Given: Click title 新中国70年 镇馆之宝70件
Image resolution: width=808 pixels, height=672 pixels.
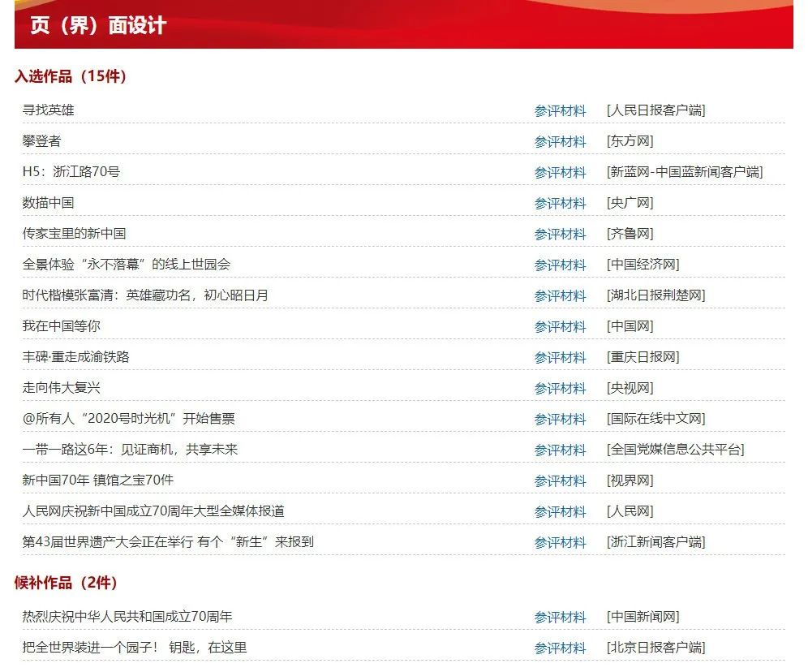Looking at the screenshot, I should pyautogui.click(x=98, y=480).
